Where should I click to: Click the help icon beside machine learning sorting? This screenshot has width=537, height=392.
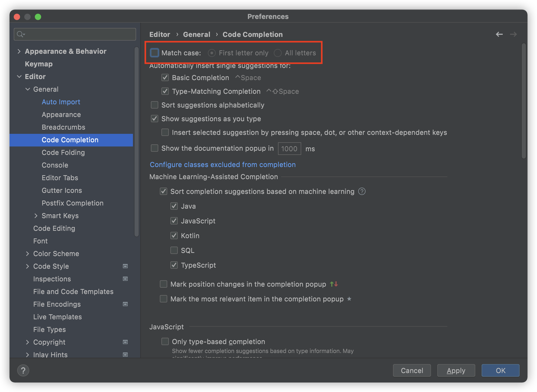coord(362,192)
